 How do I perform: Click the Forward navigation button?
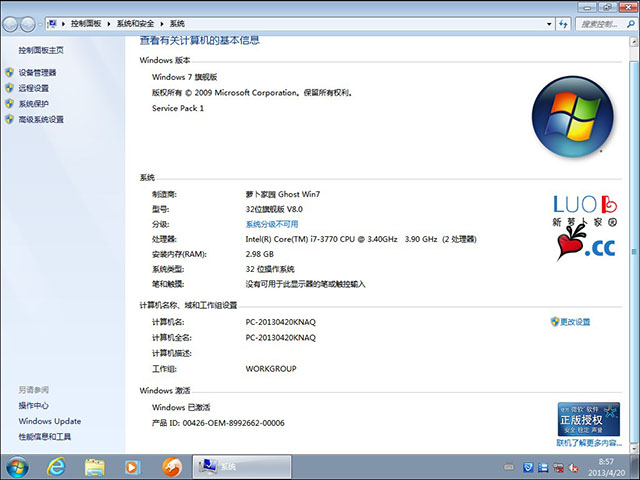point(28,24)
